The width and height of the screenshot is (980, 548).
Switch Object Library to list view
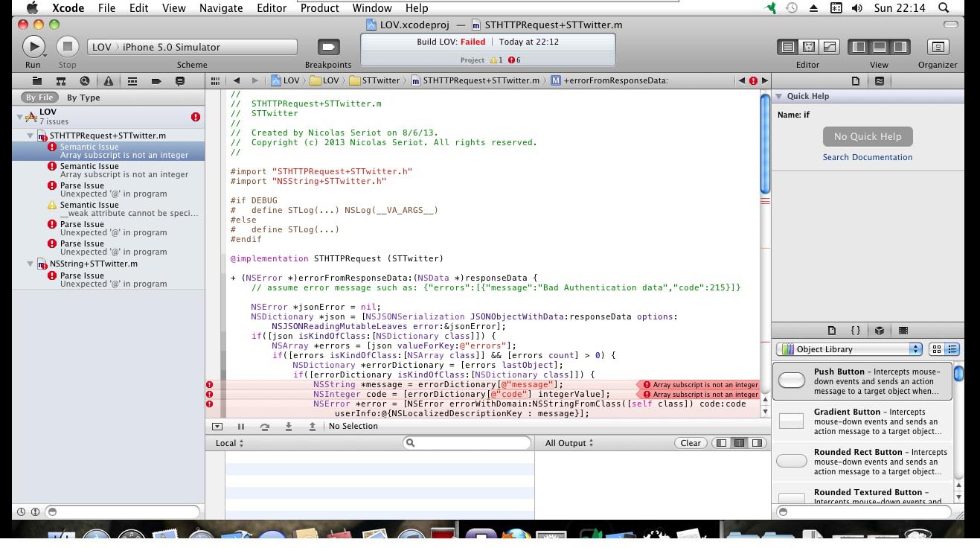coord(952,349)
